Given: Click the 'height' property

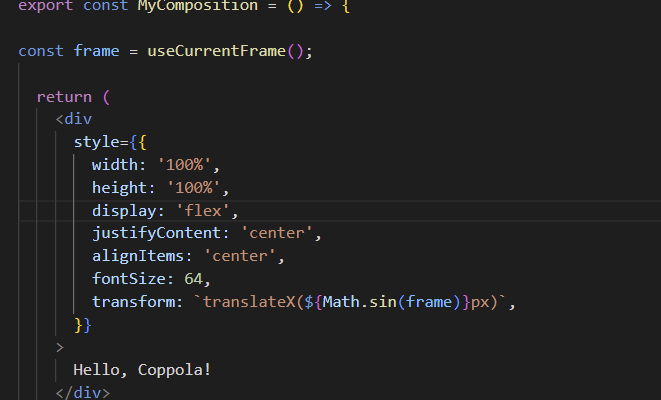Looking at the screenshot, I should tap(119, 188).
